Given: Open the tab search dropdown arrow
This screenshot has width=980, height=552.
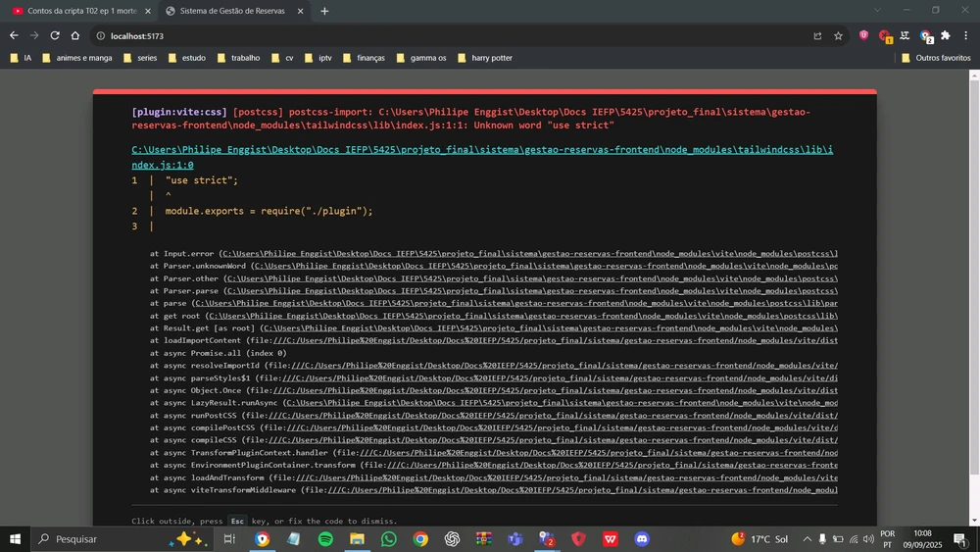Looking at the screenshot, I should point(876,11).
